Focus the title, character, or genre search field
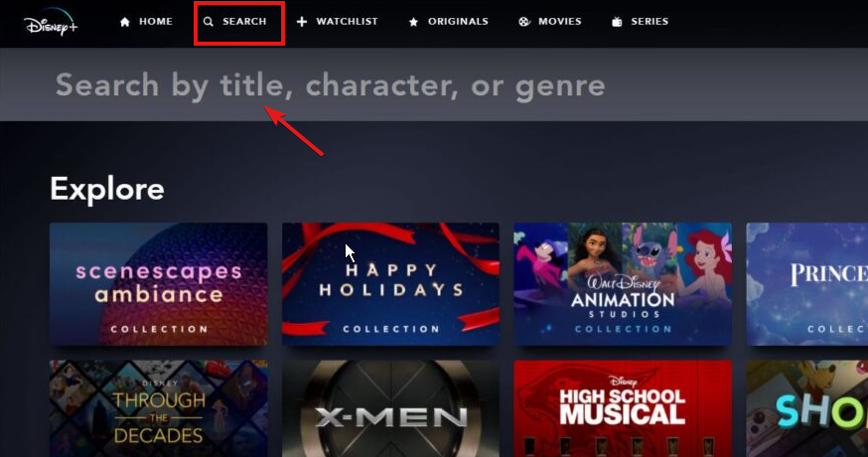The width and height of the screenshot is (868, 457). (434, 84)
